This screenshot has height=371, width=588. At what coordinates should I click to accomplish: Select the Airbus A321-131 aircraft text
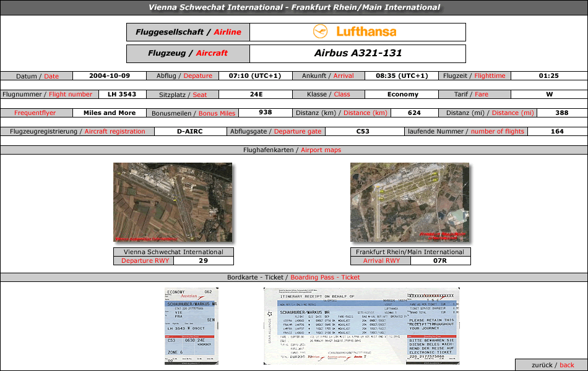(x=358, y=53)
